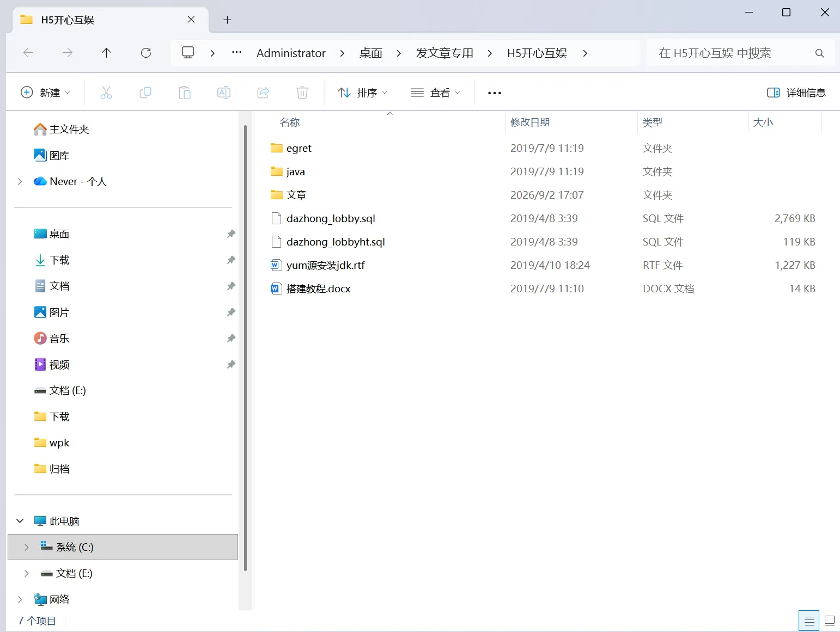Collapse the 此电脑 tree node
Viewport: 840px width, 632px height.
click(20, 521)
